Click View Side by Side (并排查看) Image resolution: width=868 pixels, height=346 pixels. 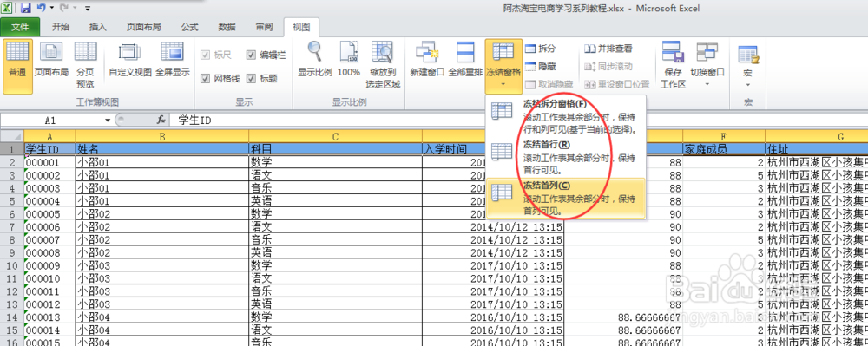coord(608,49)
